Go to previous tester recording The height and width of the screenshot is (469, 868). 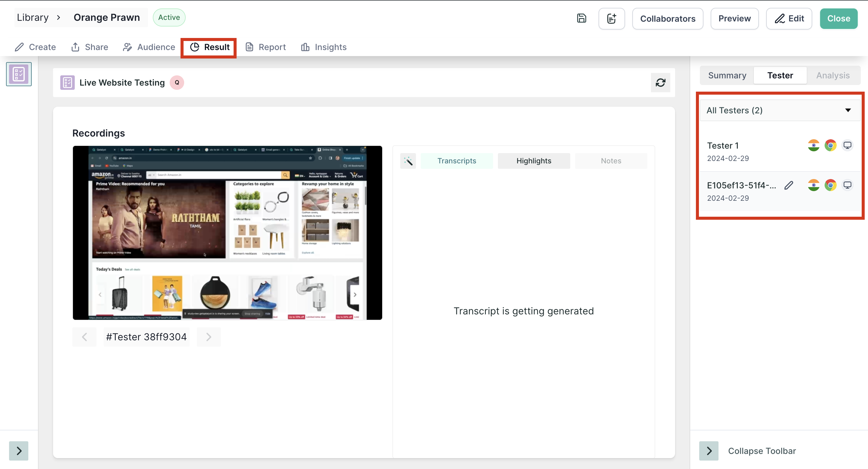(84, 337)
